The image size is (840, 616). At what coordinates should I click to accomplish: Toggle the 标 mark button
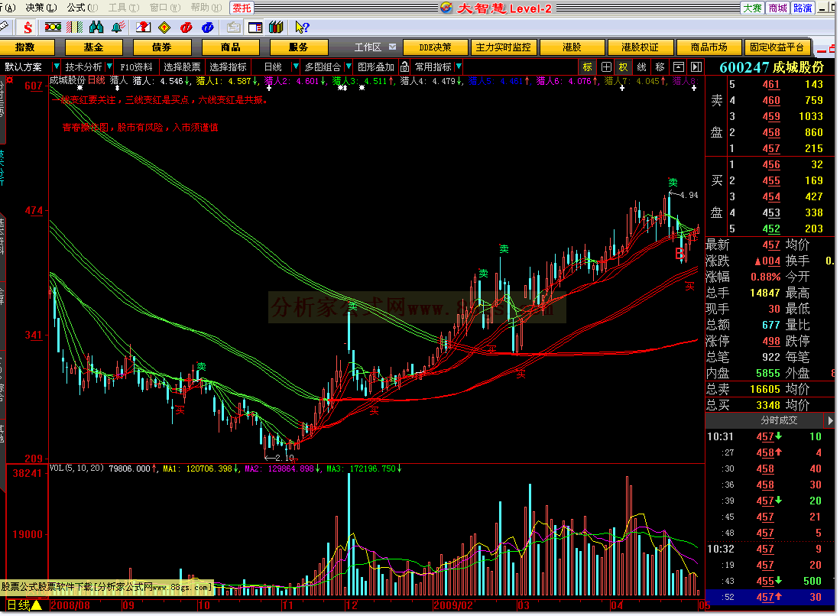click(588, 67)
